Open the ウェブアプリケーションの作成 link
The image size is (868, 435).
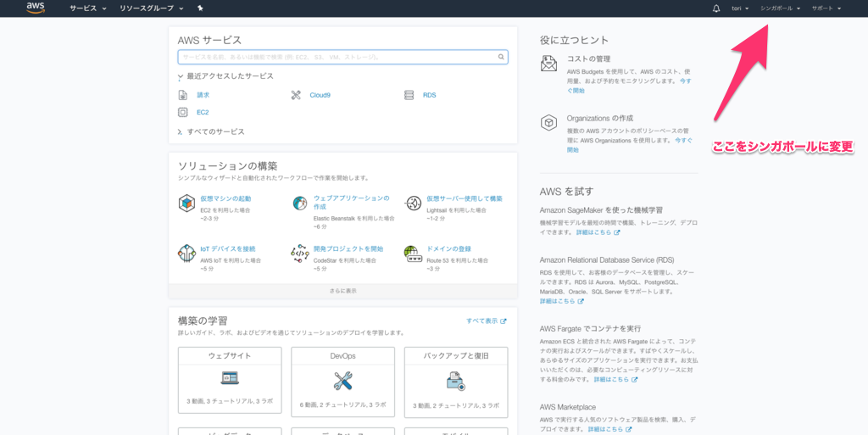[x=352, y=203]
